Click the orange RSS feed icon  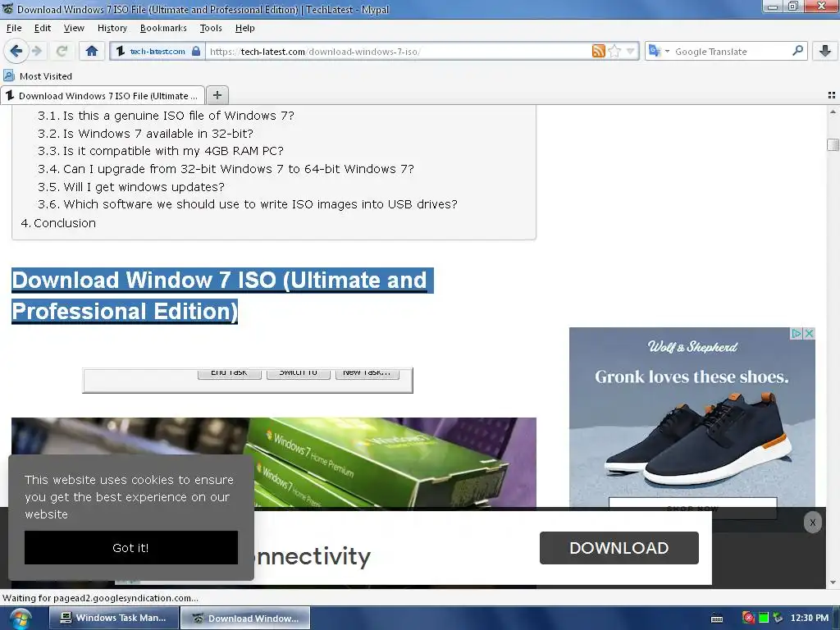click(x=598, y=51)
